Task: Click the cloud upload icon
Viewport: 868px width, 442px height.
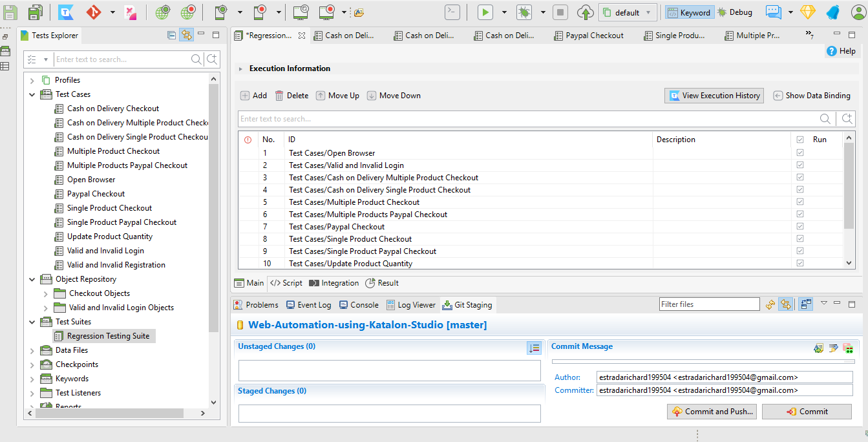Action: coord(586,12)
